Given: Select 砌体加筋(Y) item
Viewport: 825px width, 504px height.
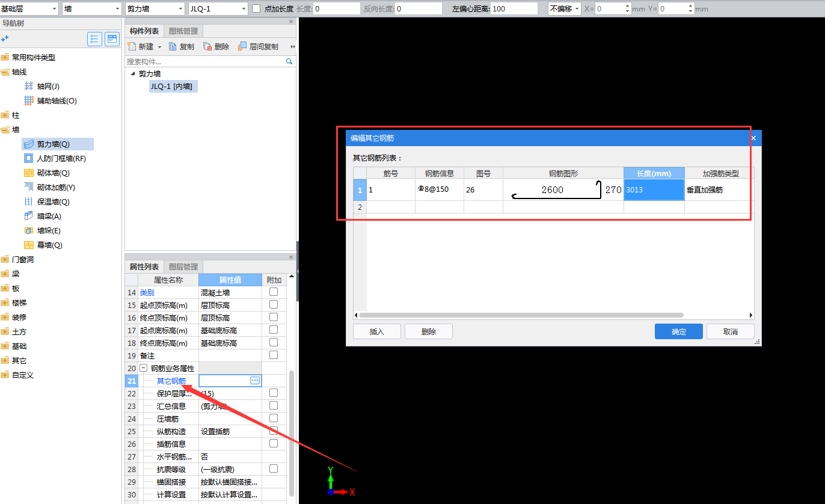Looking at the screenshot, I should (x=49, y=188).
